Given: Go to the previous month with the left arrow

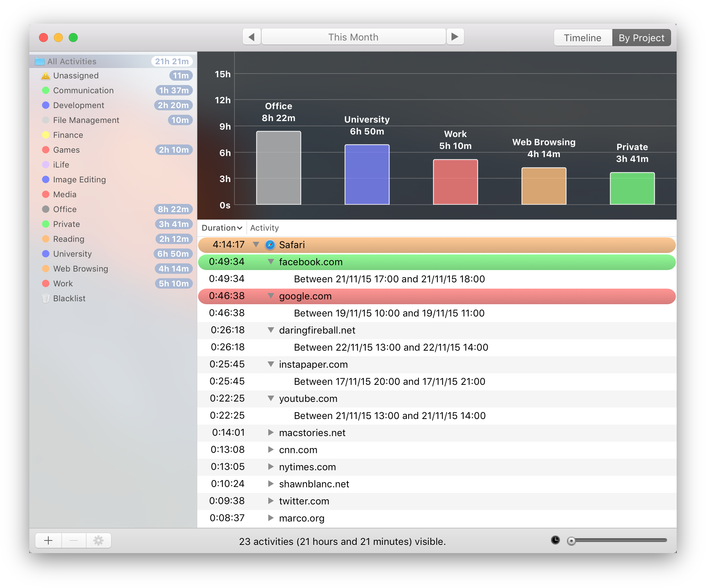Looking at the screenshot, I should 252,37.
